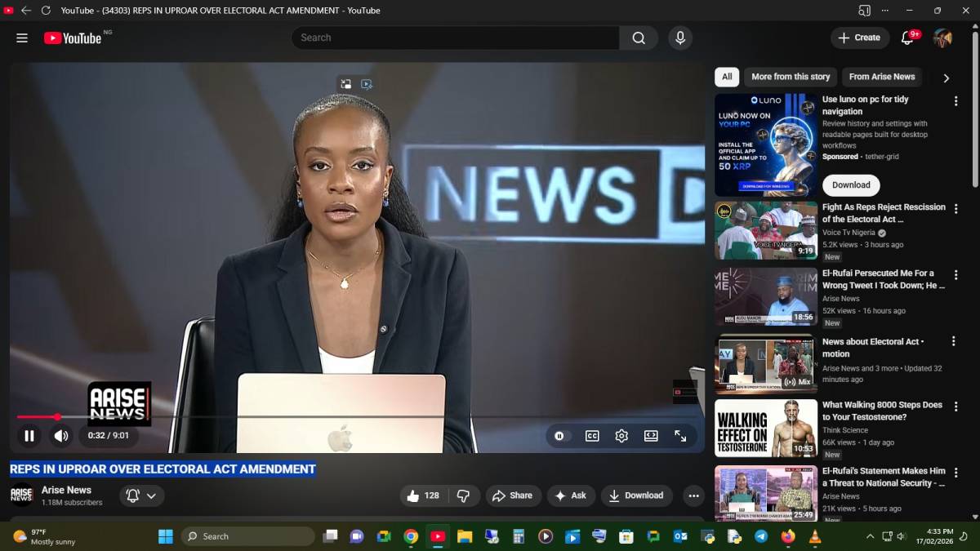Like the video with thumbs up

pyautogui.click(x=423, y=495)
